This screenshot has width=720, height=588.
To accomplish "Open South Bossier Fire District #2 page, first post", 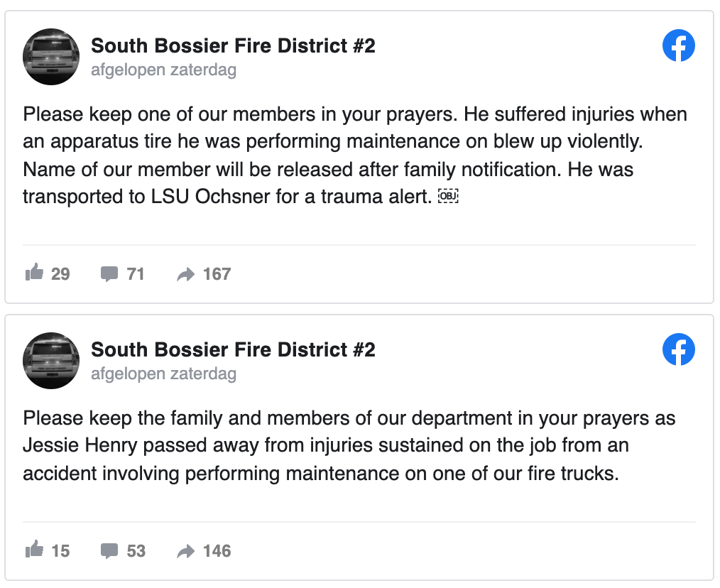I will pyautogui.click(x=233, y=47).
